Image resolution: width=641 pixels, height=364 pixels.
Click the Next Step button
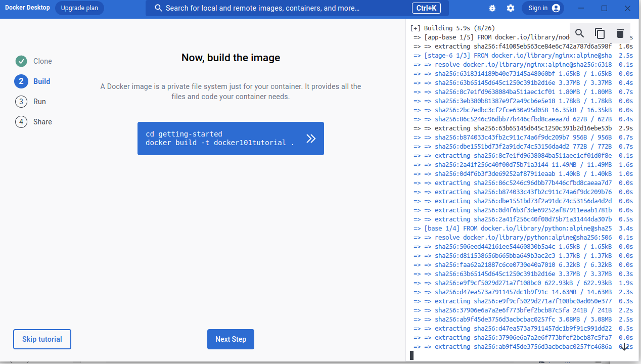(231, 339)
